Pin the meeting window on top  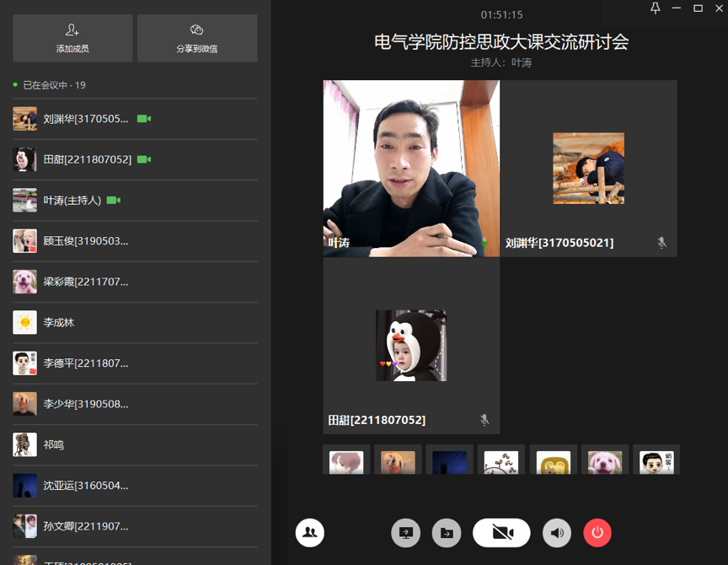pyautogui.click(x=655, y=8)
